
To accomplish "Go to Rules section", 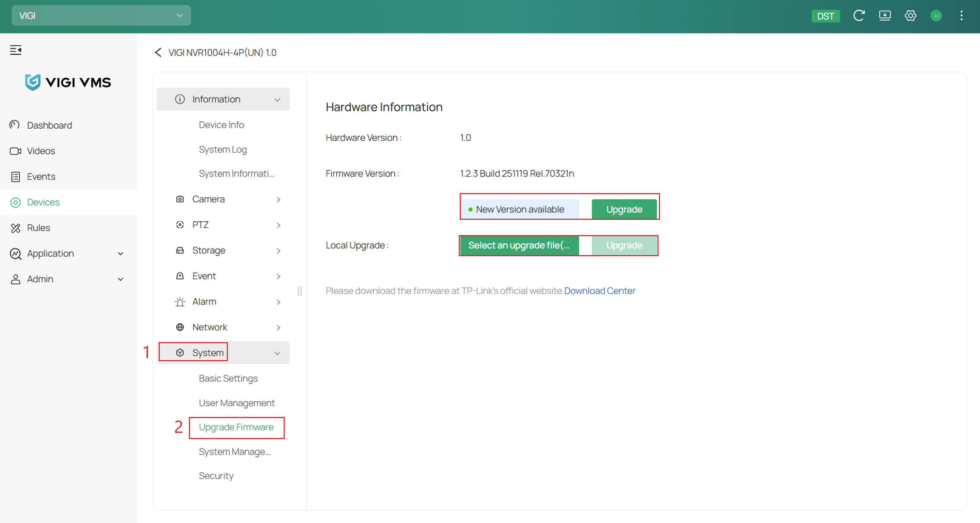I will [x=38, y=228].
